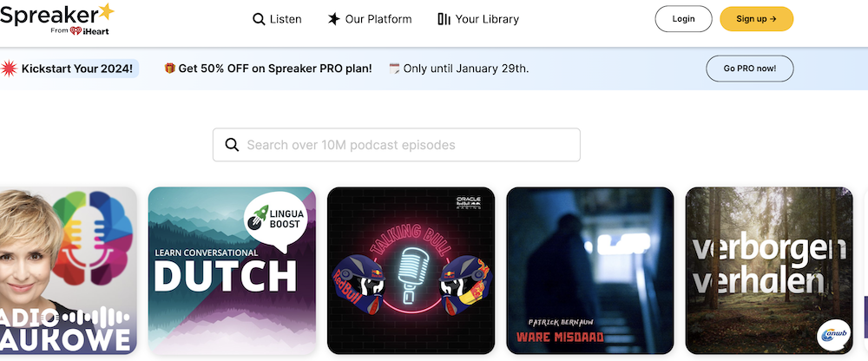
Task: Click the star icon beside Our Platform
Action: pos(333,19)
